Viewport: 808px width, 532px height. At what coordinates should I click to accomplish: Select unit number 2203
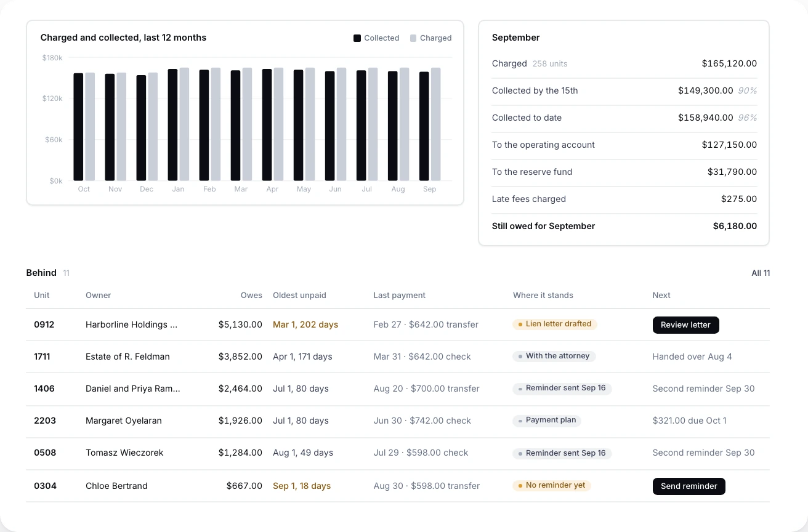coord(45,421)
